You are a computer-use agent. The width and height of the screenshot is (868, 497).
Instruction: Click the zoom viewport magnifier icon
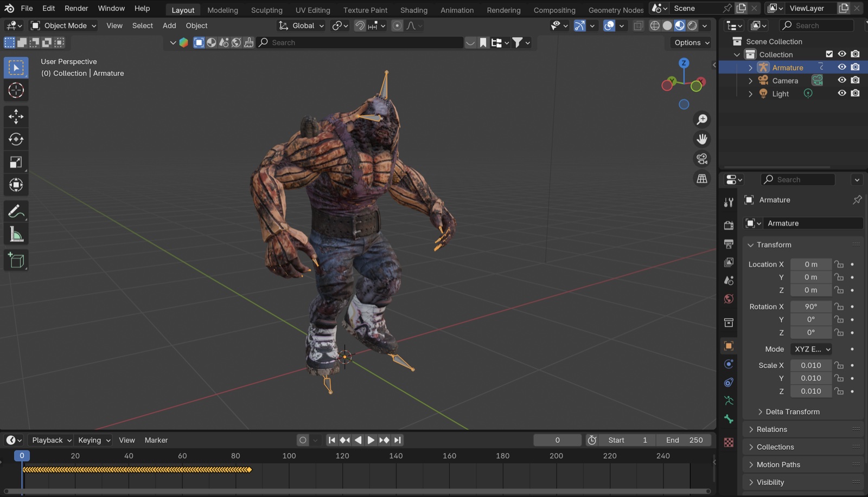[702, 119]
